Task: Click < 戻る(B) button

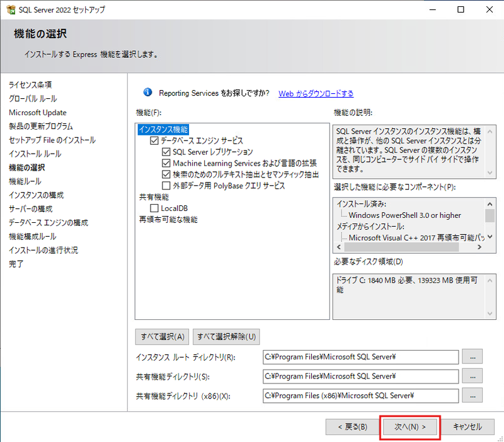Action: click(x=353, y=427)
